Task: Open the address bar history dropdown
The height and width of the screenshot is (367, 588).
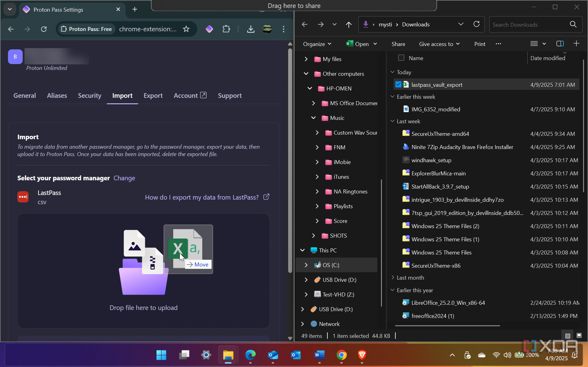Action: 461,24
